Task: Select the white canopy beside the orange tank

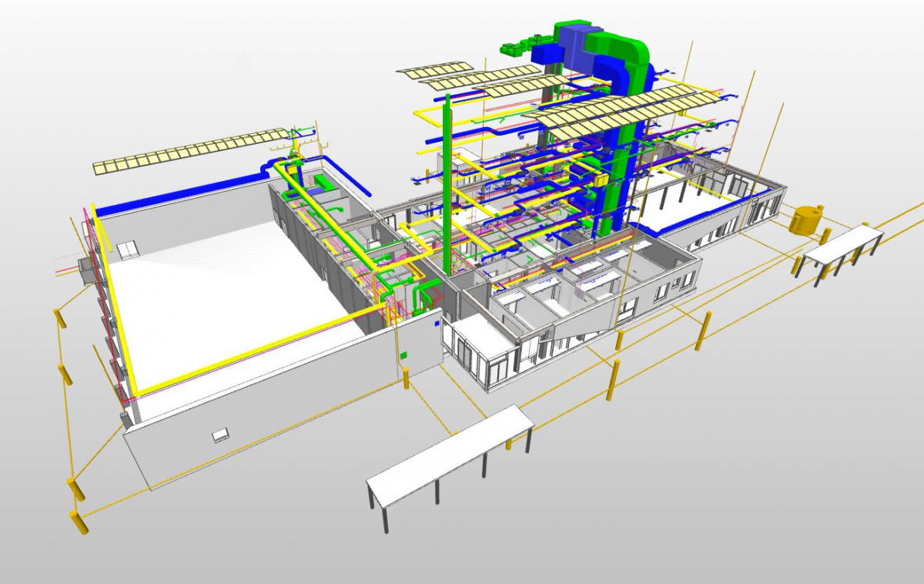Action: pos(843,243)
